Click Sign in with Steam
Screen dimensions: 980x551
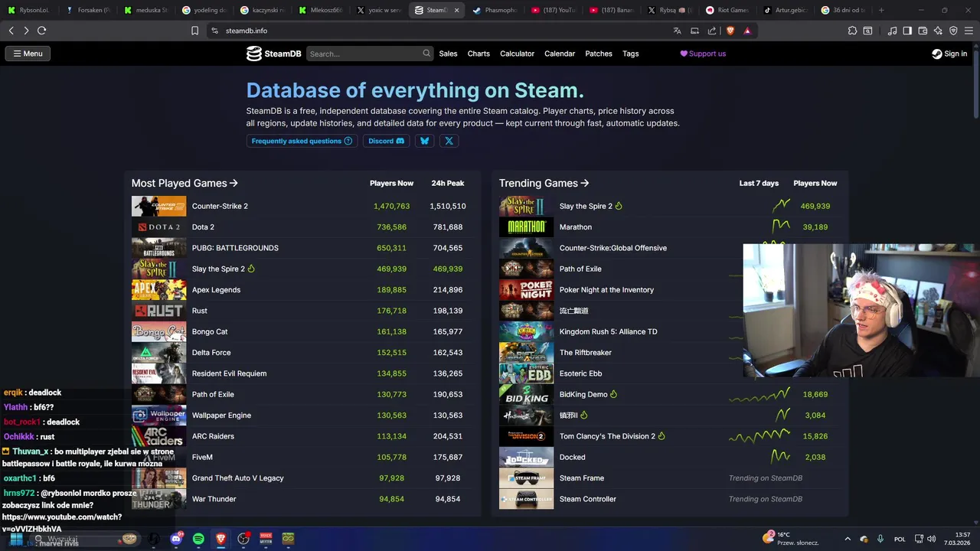click(x=949, y=54)
